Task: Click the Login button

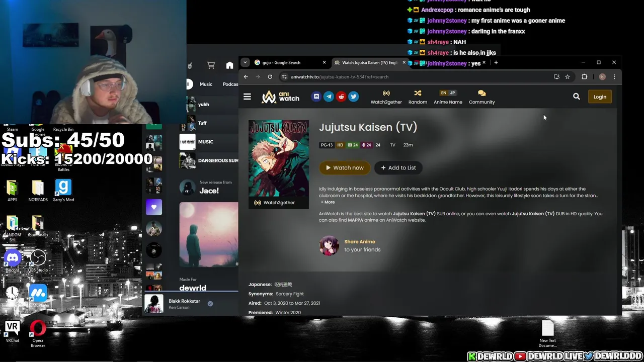Action: tap(600, 97)
